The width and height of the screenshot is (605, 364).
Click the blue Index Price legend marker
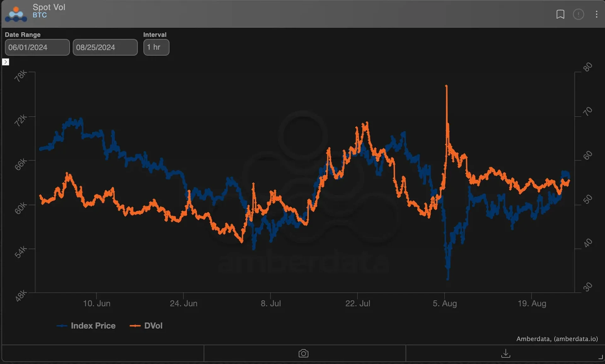tap(62, 326)
